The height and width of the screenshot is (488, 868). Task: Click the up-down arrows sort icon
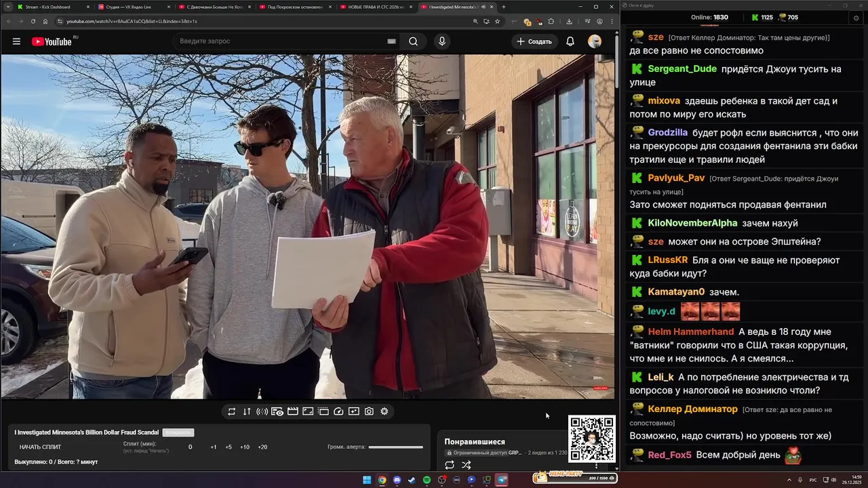247,411
